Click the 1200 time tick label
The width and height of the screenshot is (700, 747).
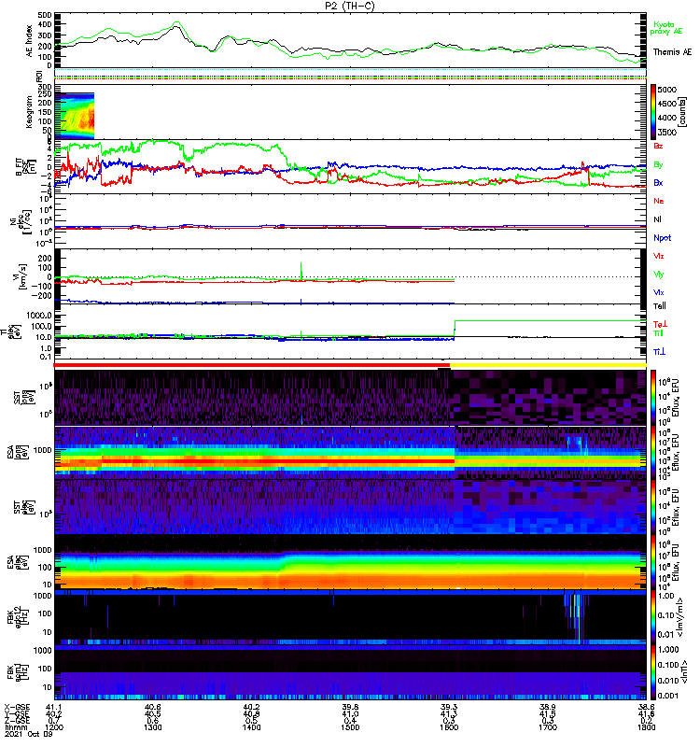tap(54, 727)
